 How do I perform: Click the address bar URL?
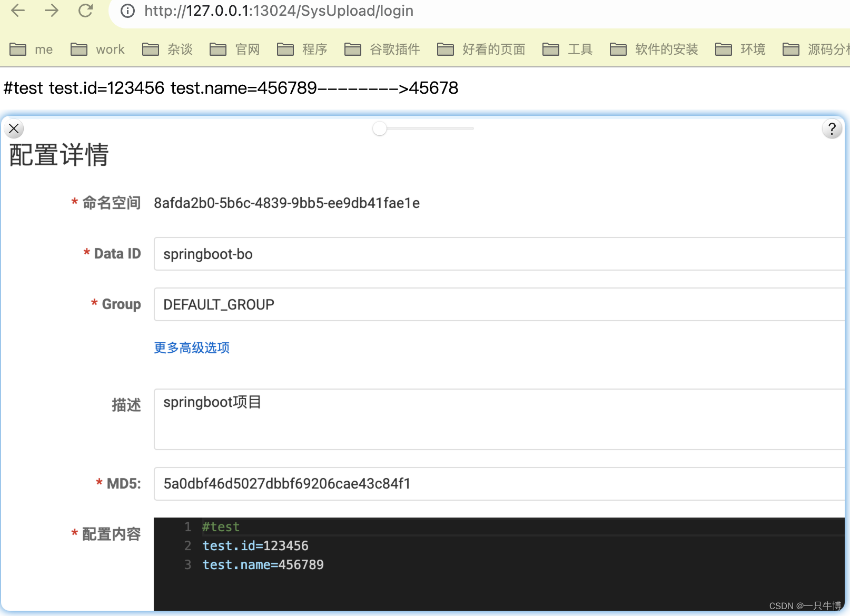279,11
